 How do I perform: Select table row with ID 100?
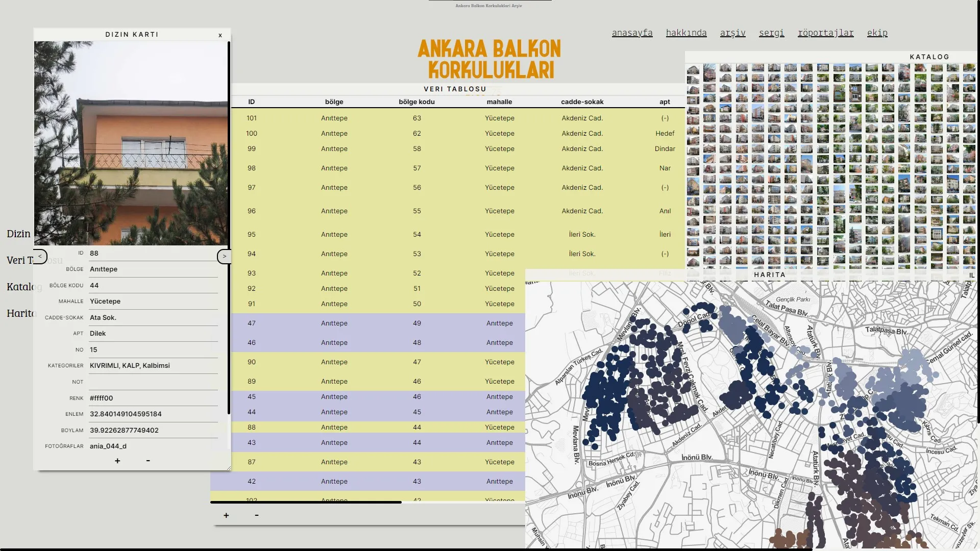pos(458,133)
